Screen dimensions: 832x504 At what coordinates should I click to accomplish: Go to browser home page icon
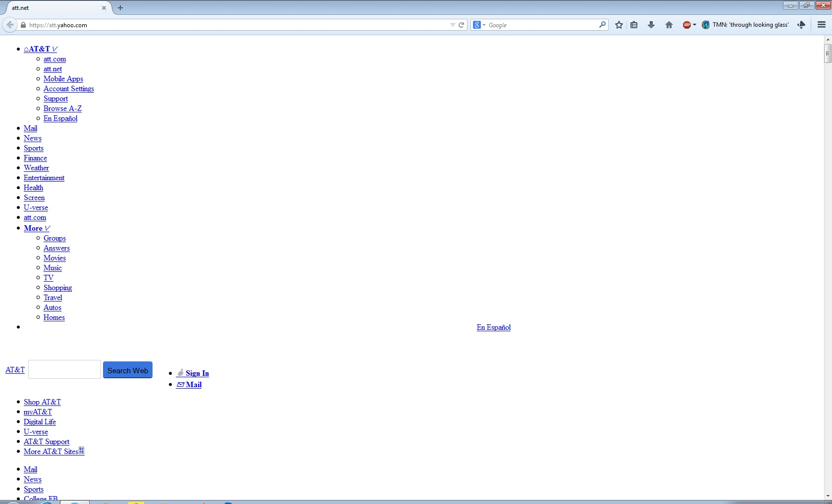[x=669, y=25]
